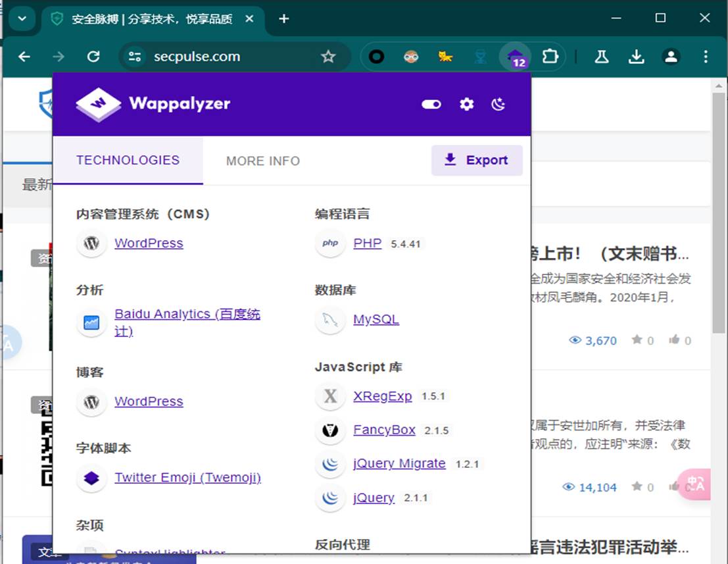
Task: Open the Extensions puzzle menu
Action: pos(550,57)
